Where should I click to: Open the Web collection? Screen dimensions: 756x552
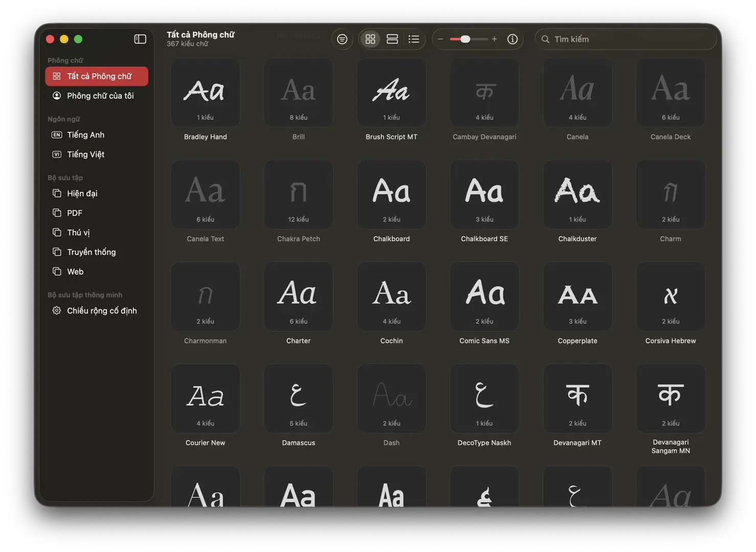click(97, 271)
